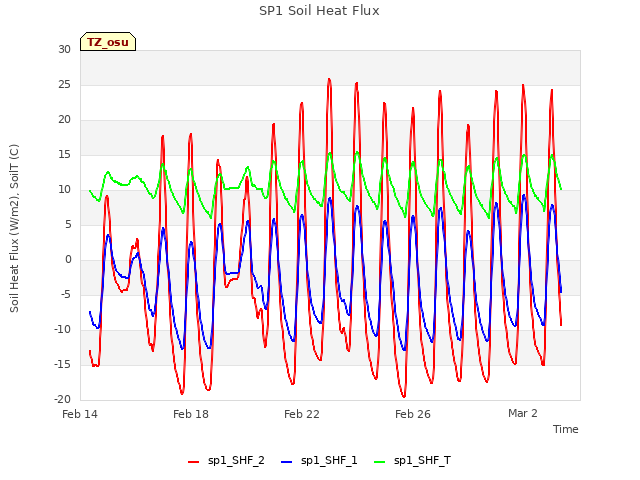This screenshot has height=480, width=640.
Task: Click the 5 y-axis tick label
Action: [x=68, y=224]
